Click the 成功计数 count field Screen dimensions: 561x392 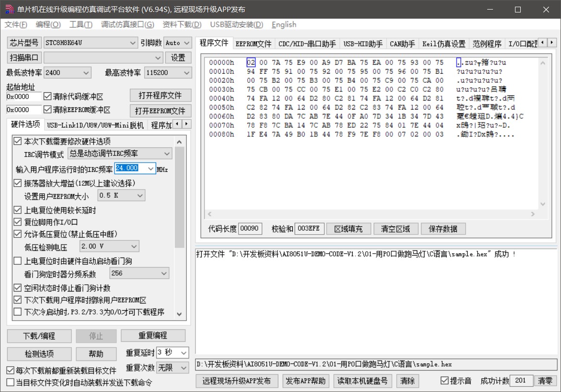pyautogui.click(x=520, y=381)
